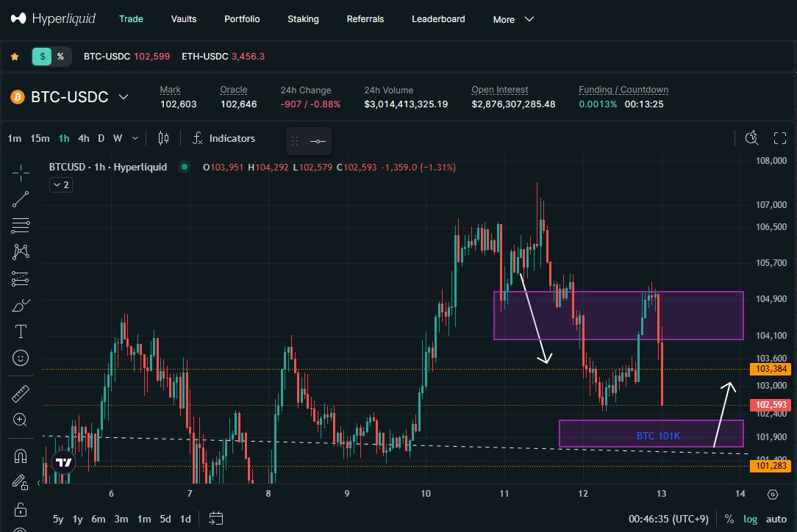Screen dimensions: 797x532
Task: Go to the Vaults page
Action: pos(184,19)
